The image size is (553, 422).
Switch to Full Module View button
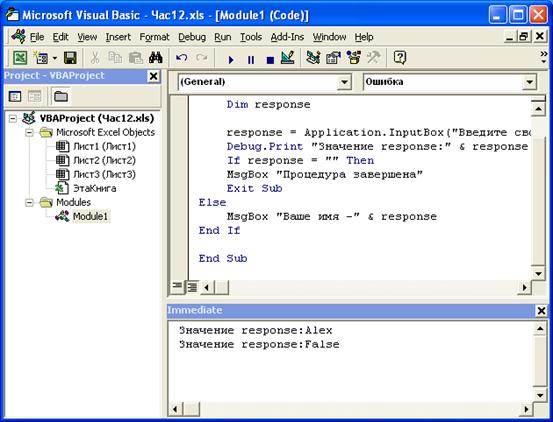pos(192,287)
